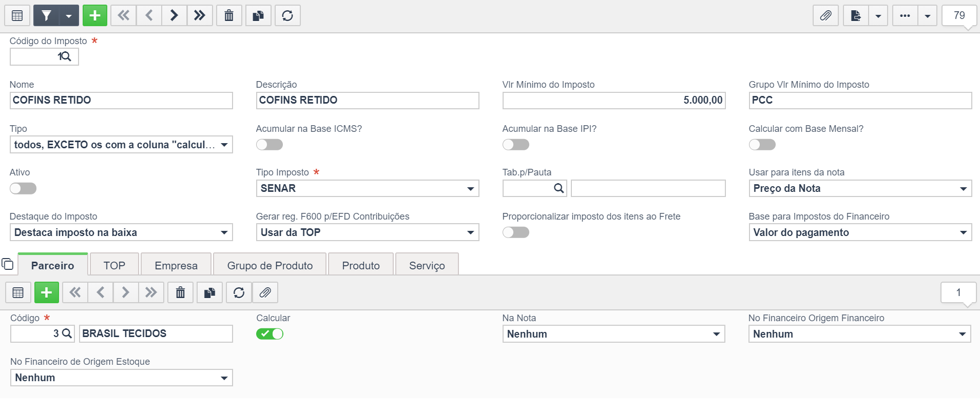Search Tab.p/Pauta lookup icon
The image size is (980, 413).
(x=559, y=188)
